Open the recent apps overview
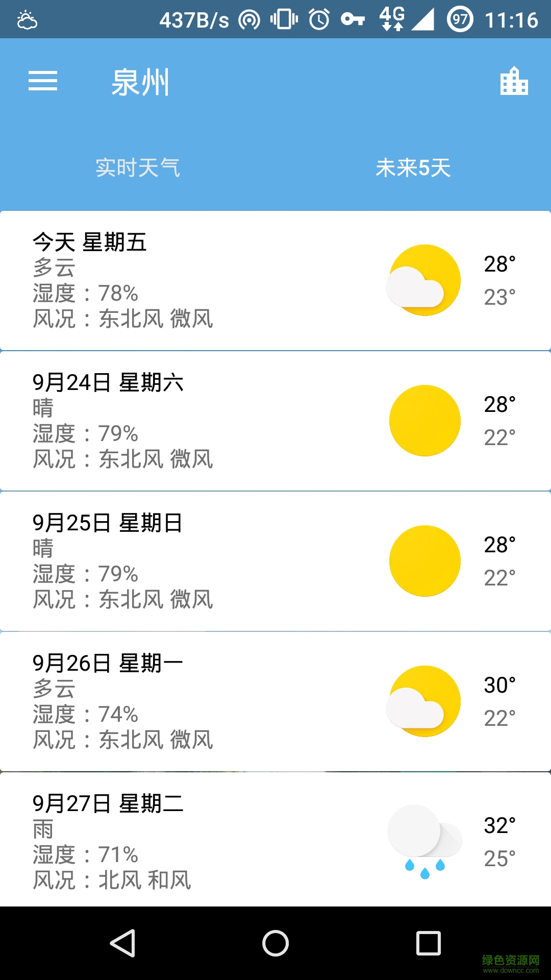 (x=429, y=943)
